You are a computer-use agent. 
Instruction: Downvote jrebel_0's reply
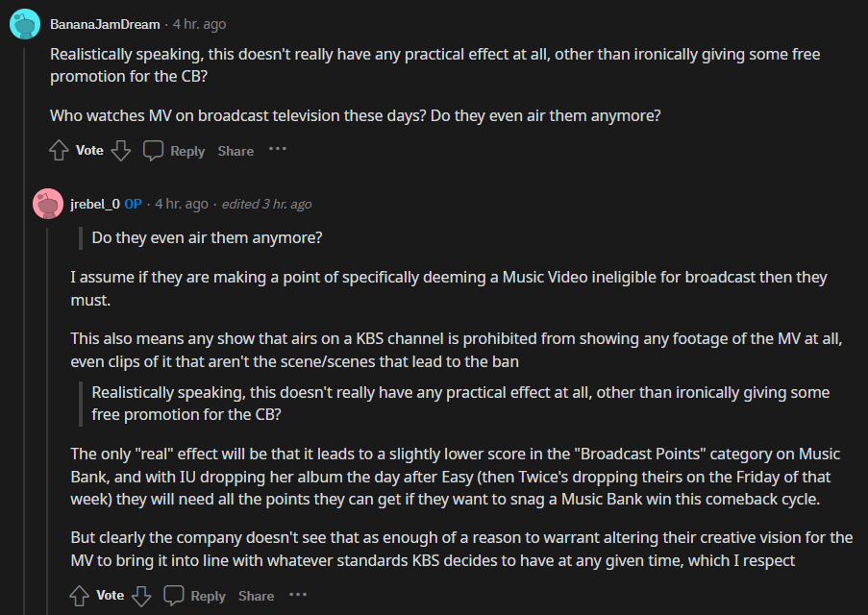[141, 596]
